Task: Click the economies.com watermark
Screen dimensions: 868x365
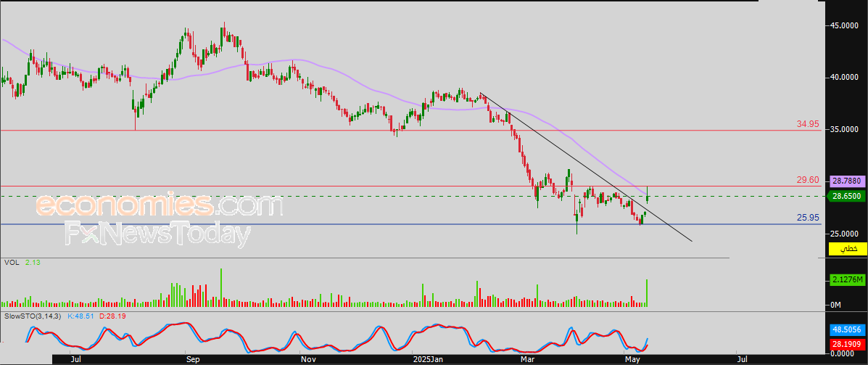Action: tap(159, 206)
